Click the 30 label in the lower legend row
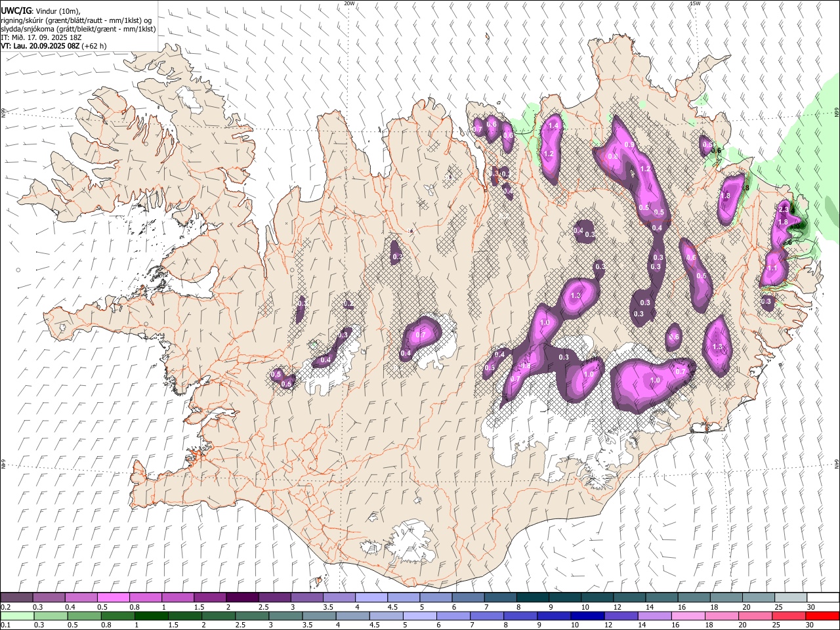Image resolution: width=840 pixels, height=630 pixels. [810, 625]
